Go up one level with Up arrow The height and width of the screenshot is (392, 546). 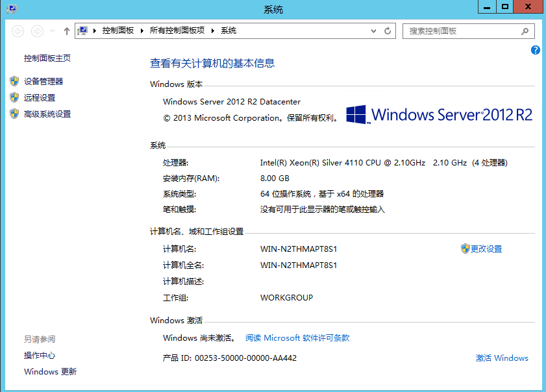pos(66,31)
